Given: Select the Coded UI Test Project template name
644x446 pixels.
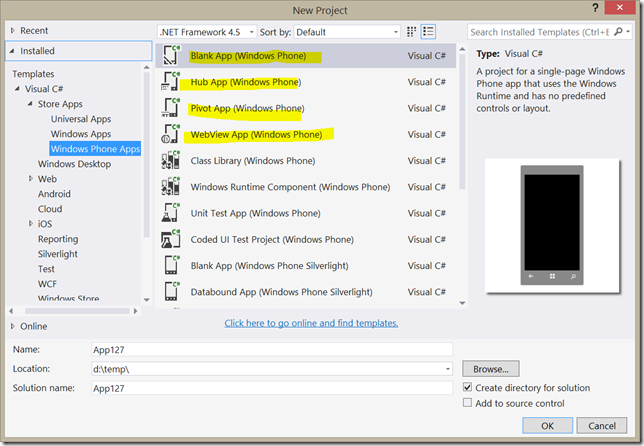Looking at the screenshot, I should [x=272, y=239].
